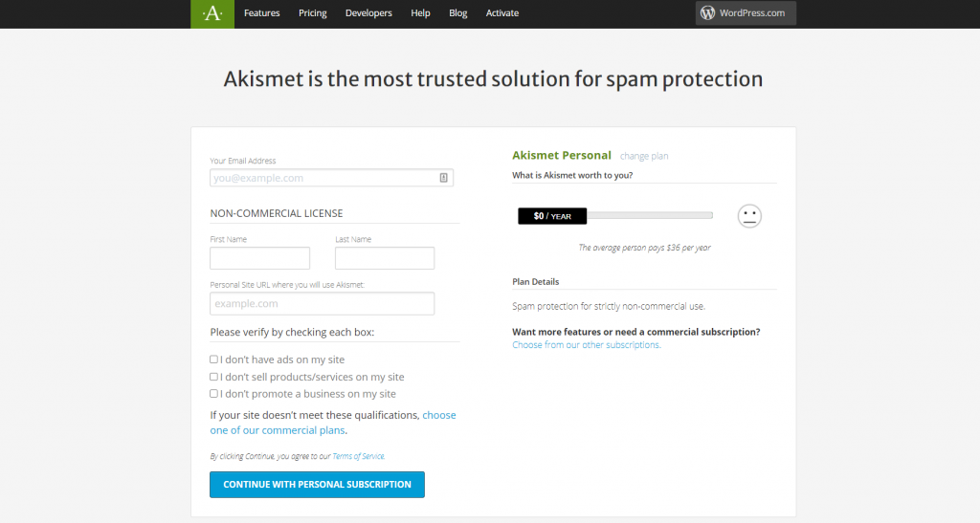980x523 pixels.
Task: Click Activate in the navigation bar
Action: pyautogui.click(x=502, y=13)
